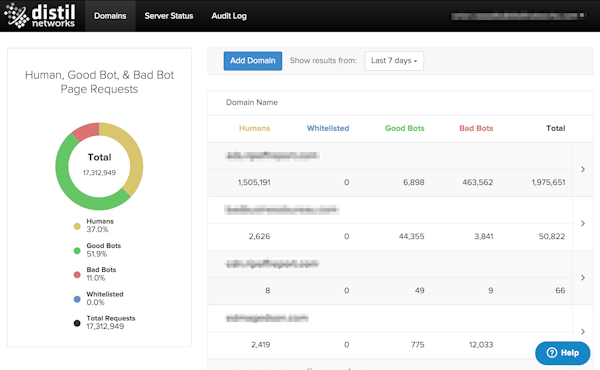Click the Good Bots green legend dot
This screenshot has width=600, height=370.
click(77, 251)
